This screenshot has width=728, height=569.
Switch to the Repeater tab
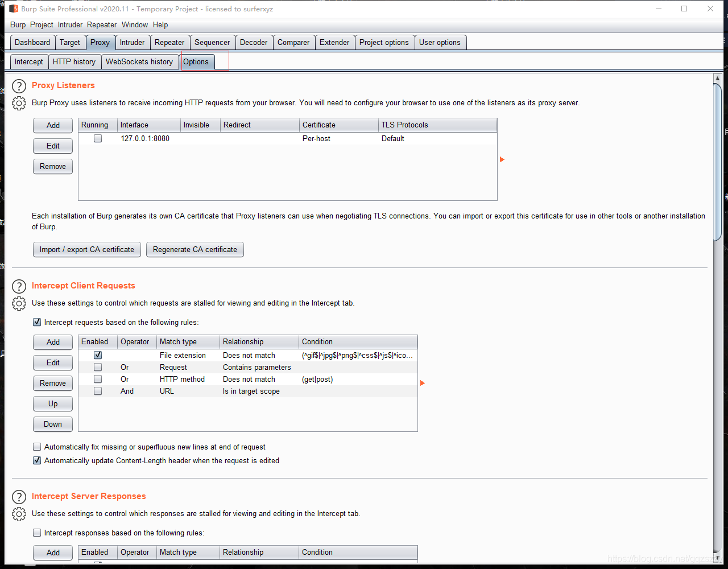point(169,42)
